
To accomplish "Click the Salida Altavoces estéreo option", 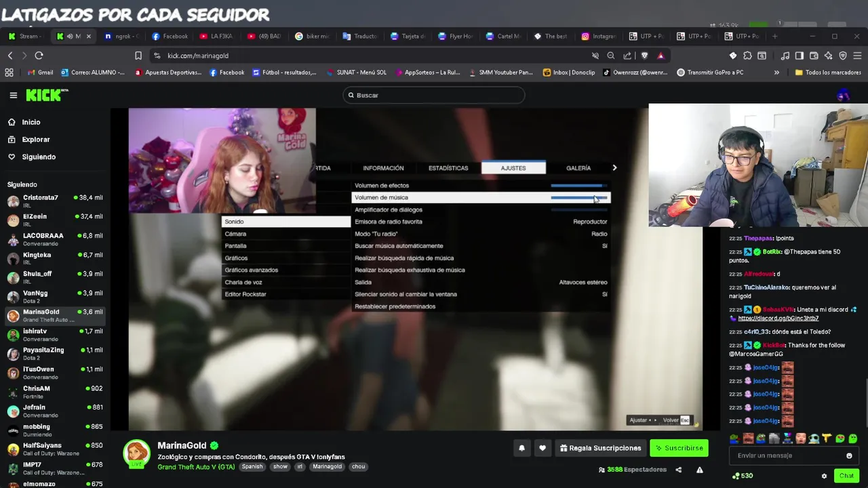I will pyautogui.click(x=481, y=283).
